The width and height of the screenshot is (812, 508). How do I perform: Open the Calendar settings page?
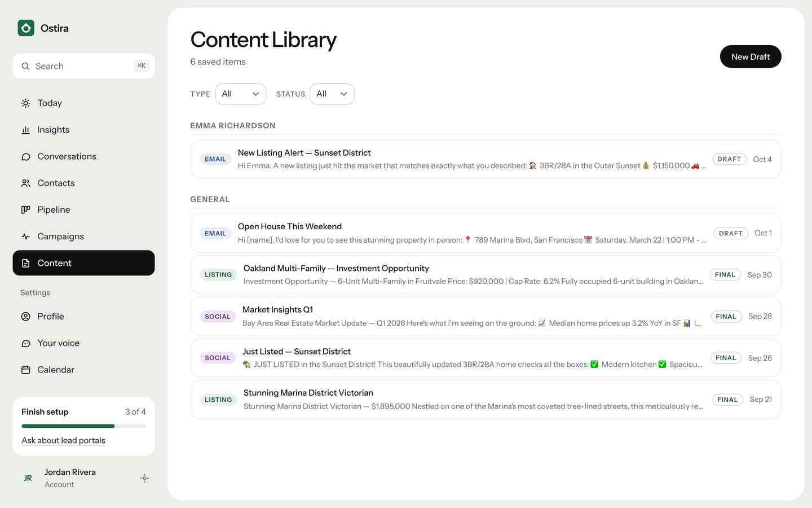83,370
